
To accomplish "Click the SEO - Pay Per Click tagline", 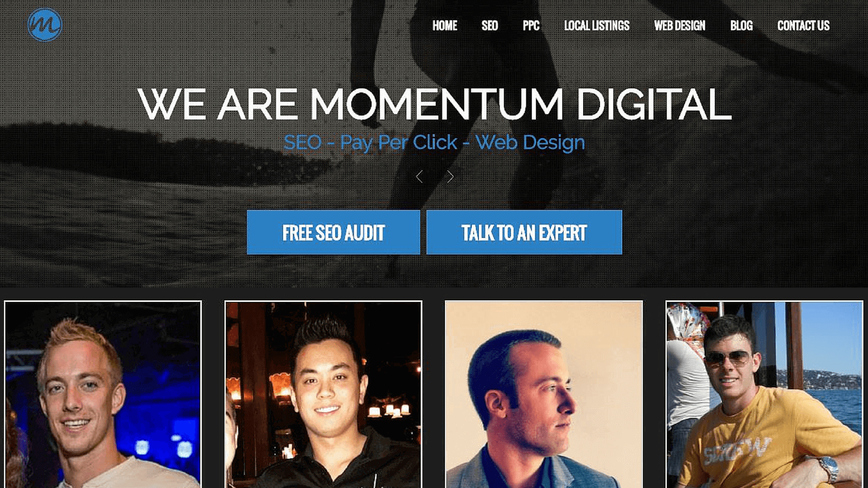I will point(434,143).
